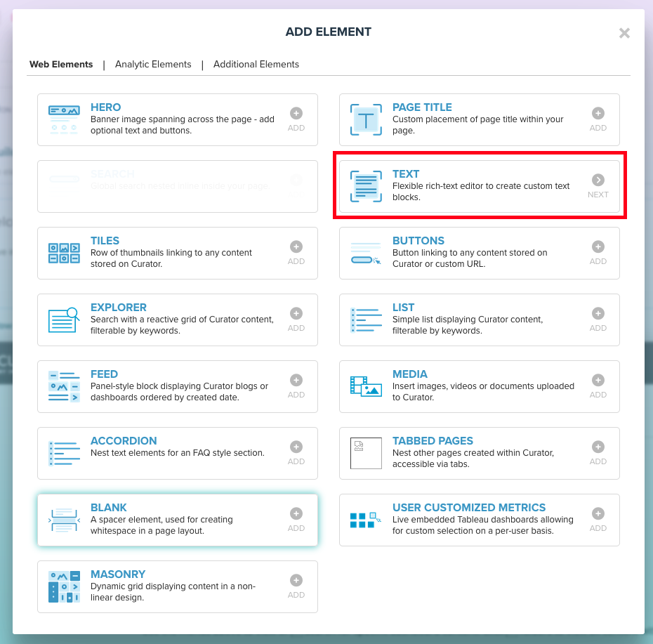
Task: Click 'A spacer element' description
Action: tap(161, 525)
